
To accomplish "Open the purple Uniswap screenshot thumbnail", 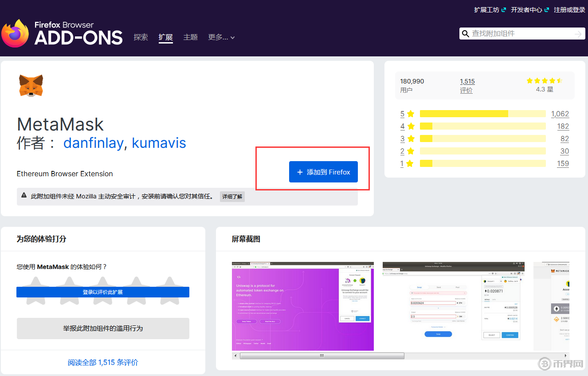I will click(303, 306).
